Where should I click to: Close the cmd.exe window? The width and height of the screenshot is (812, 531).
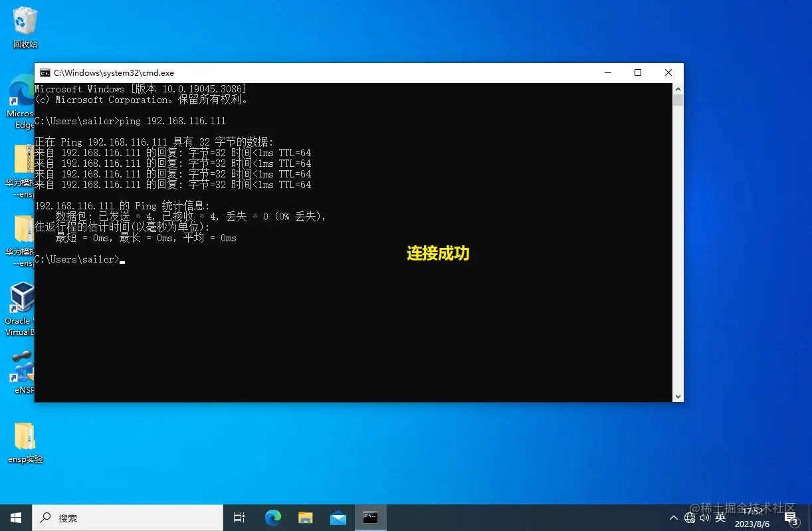click(x=668, y=72)
